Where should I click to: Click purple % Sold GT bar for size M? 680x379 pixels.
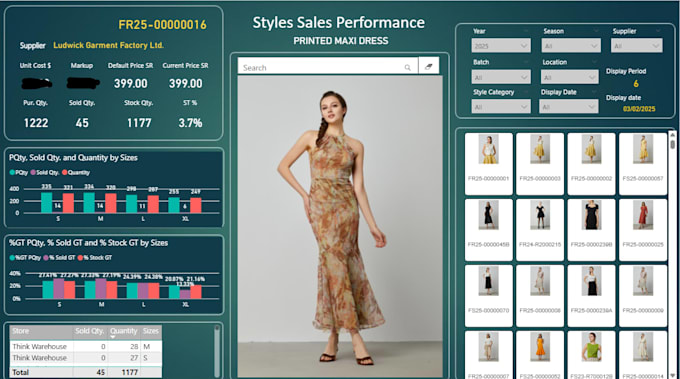pos(101,288)
